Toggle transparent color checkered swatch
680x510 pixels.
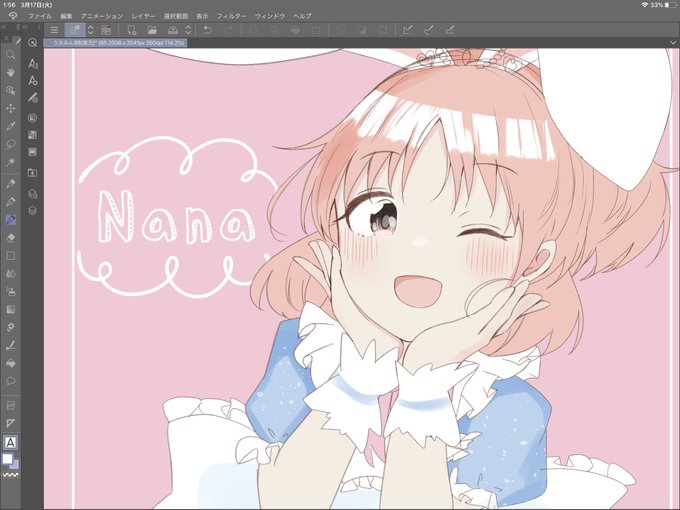pos(8,475)
